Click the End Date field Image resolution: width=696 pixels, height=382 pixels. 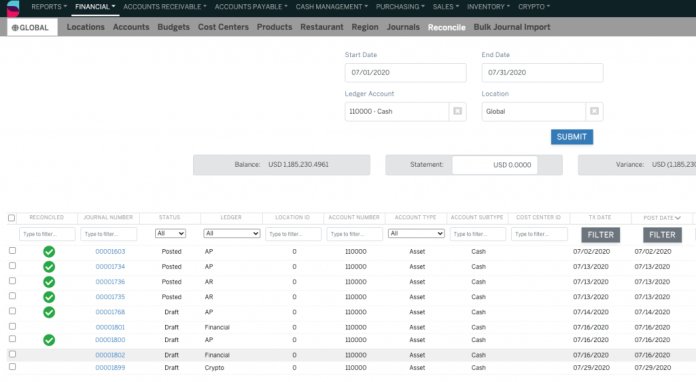(x=542, y=72)
